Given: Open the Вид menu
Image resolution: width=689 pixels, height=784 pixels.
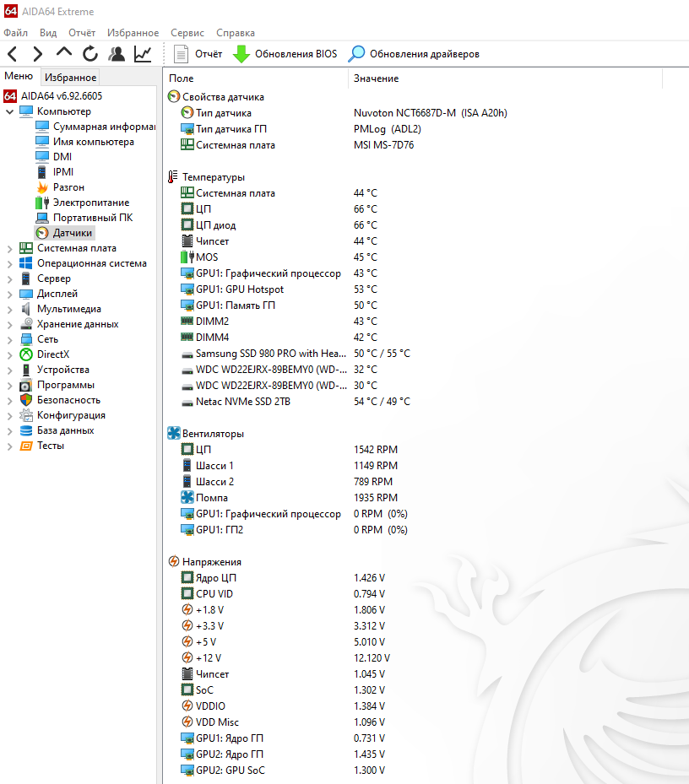Looking at the screenshot, I should [x=48, y=33].
